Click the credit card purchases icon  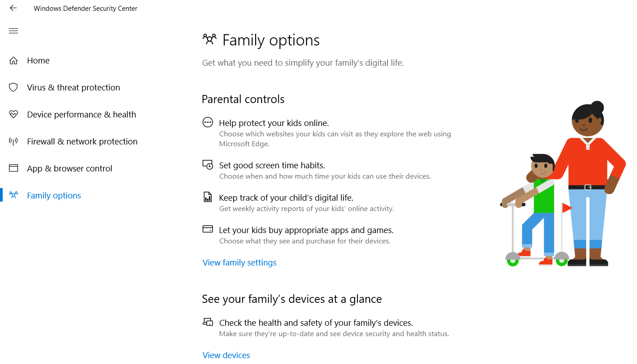[x=208, y=229]
